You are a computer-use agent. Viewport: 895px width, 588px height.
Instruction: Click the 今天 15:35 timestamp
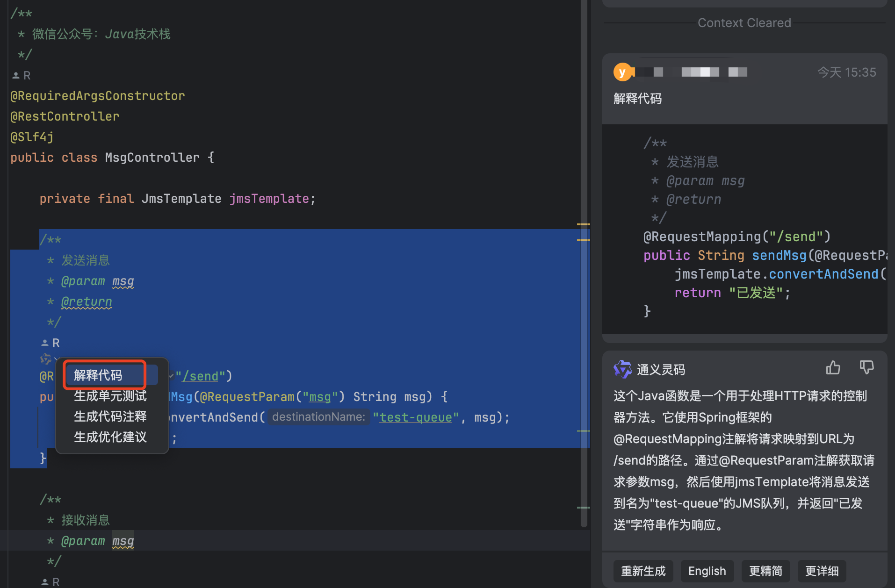tap(846, 72)
